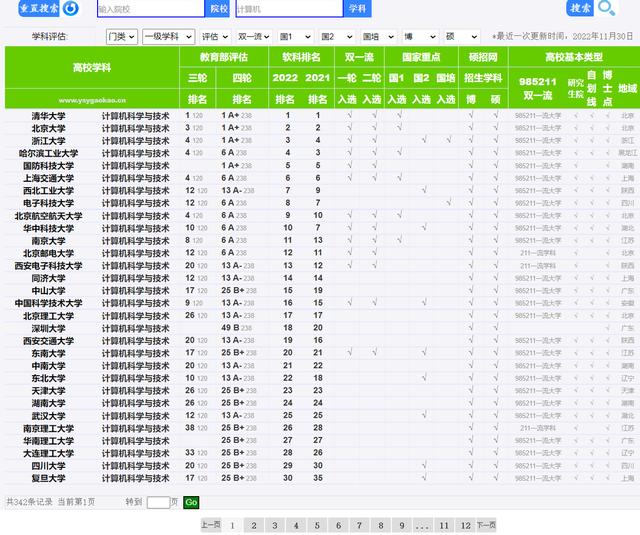Click the 搜索 search button
640x535 pixels.
pos(580,8)
